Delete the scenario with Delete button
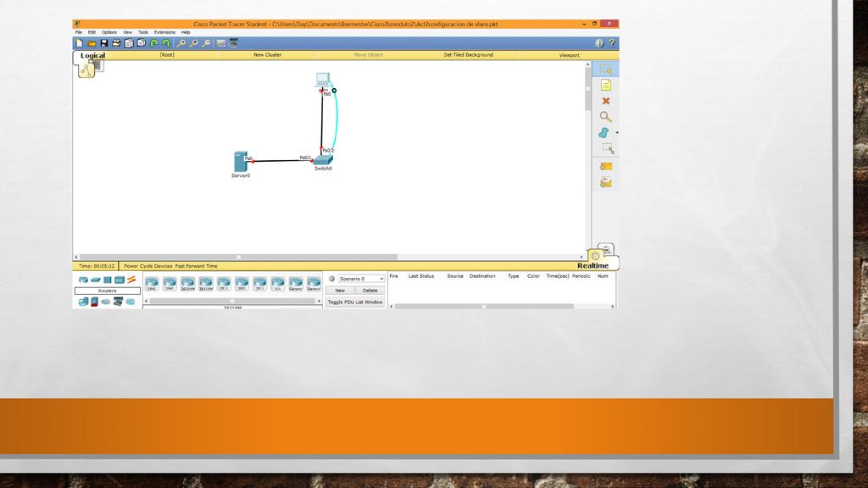The height and width of the screenshot is (488, 868). pyautogui.click(x=370, y=291)
